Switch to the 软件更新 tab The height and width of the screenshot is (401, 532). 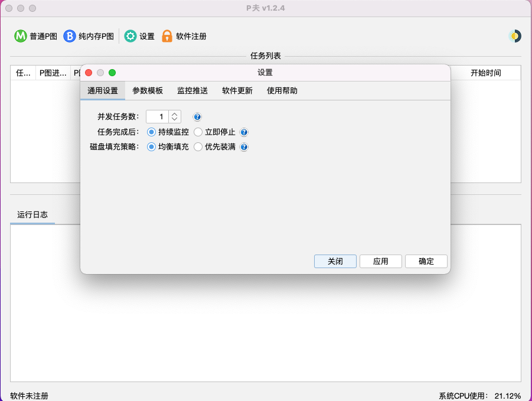237,91
